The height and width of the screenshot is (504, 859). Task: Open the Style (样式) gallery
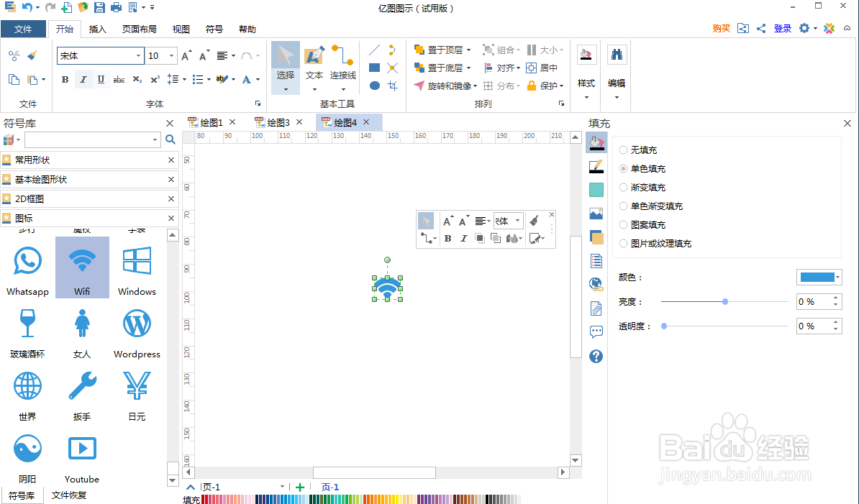click(x=586, y=70)
